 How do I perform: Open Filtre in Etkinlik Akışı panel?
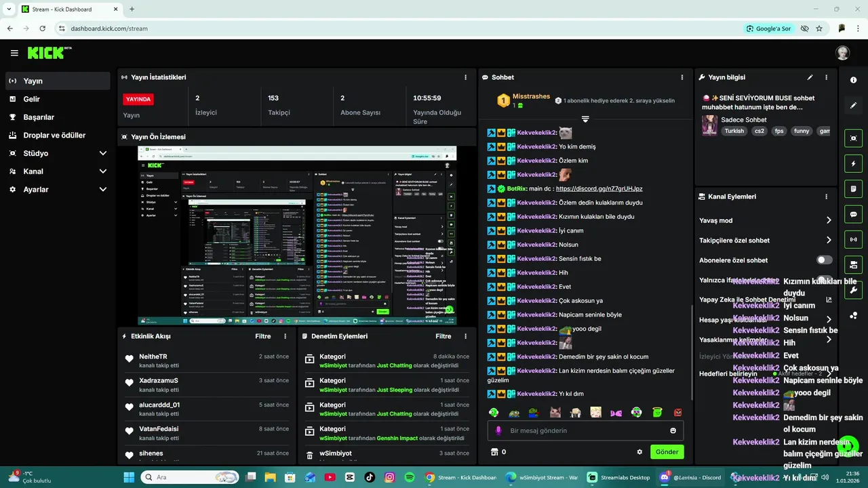tap(262, 336)
